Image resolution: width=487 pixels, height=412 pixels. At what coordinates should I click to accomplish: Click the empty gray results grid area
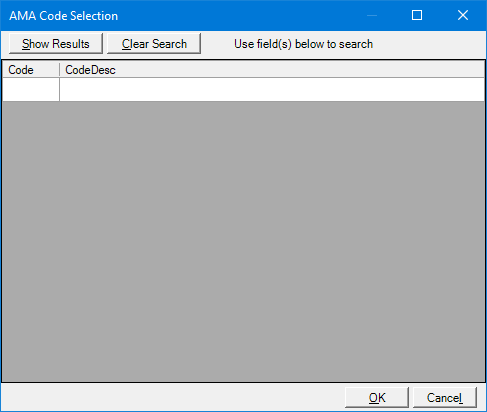(x=243, y=241)
